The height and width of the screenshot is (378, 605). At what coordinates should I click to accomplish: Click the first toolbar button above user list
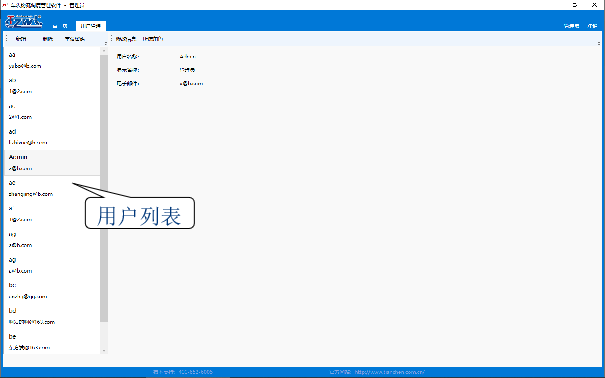21,39
